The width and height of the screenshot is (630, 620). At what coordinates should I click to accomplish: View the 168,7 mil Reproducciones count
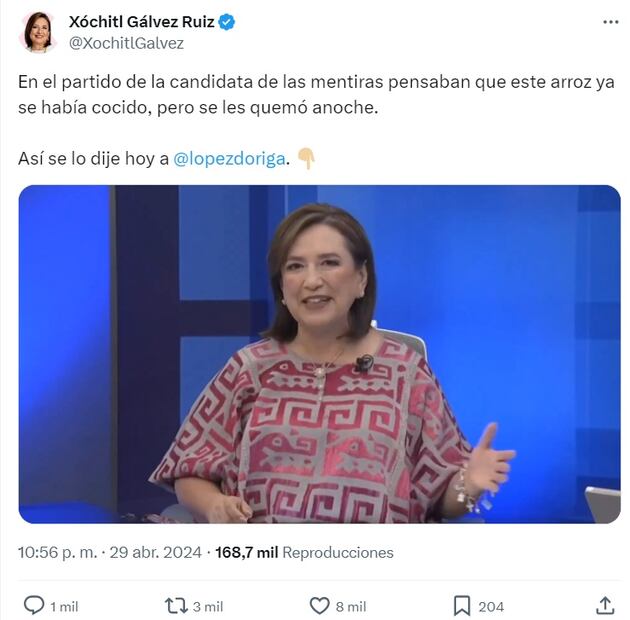pos(304,552)
